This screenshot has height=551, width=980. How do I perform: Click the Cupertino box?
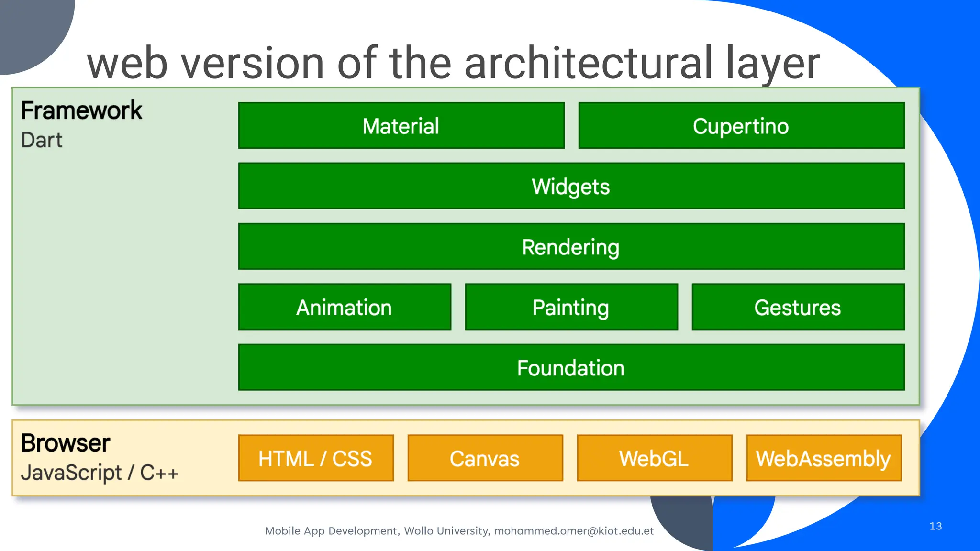pyautogui.click(x=741, y=126)
